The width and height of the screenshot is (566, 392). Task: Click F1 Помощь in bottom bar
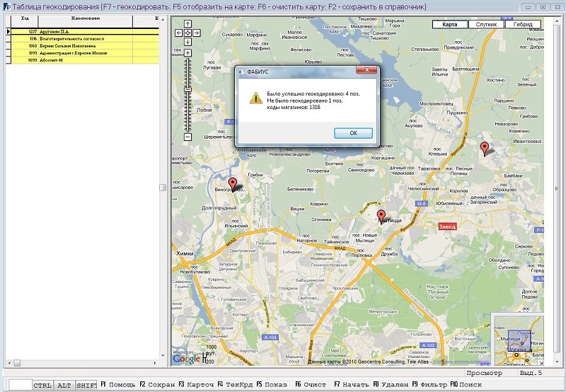[x=118, y=385]
